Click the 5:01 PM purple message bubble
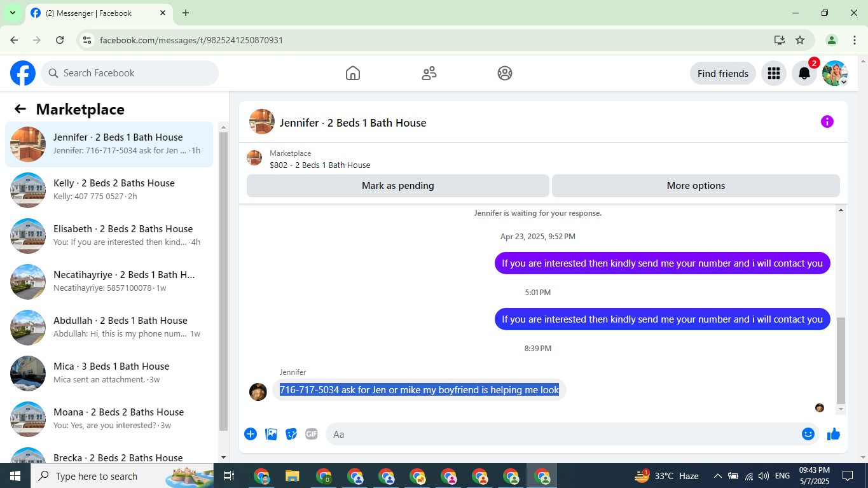Image resolution: width=868 pixels, height=488 pixels. 662,319
